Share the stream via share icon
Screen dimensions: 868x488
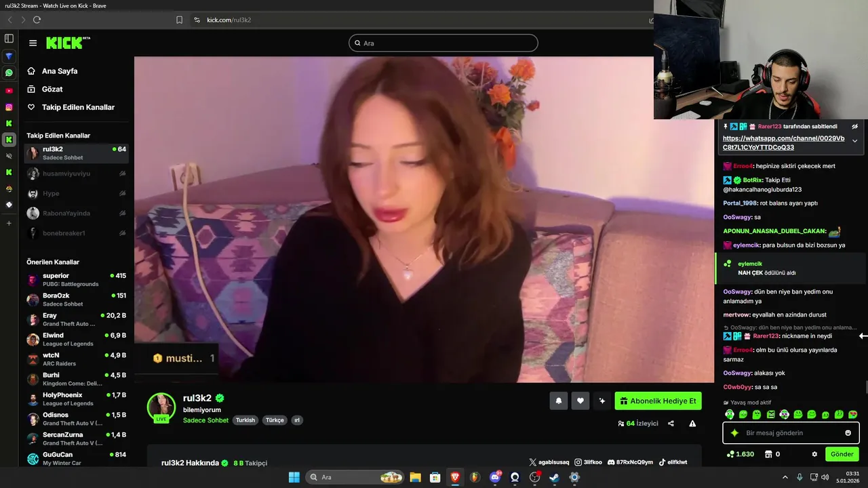pyautogui.click(x=671, y=424)
